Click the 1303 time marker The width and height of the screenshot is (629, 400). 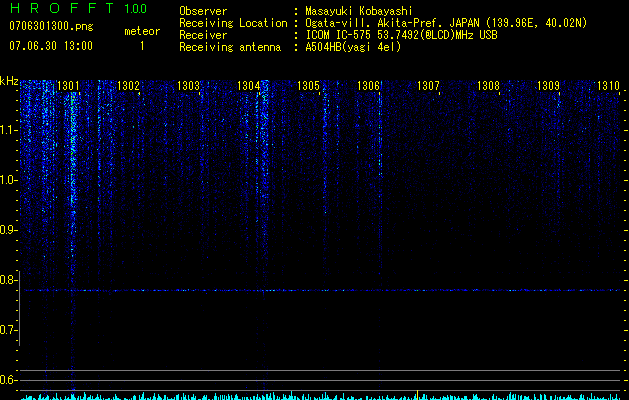click(x=188, y=86)
